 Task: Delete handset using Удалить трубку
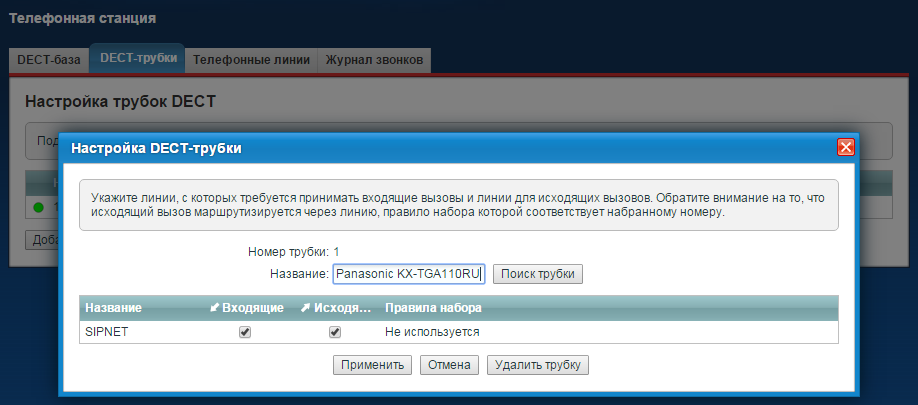[x=538, y=365]
